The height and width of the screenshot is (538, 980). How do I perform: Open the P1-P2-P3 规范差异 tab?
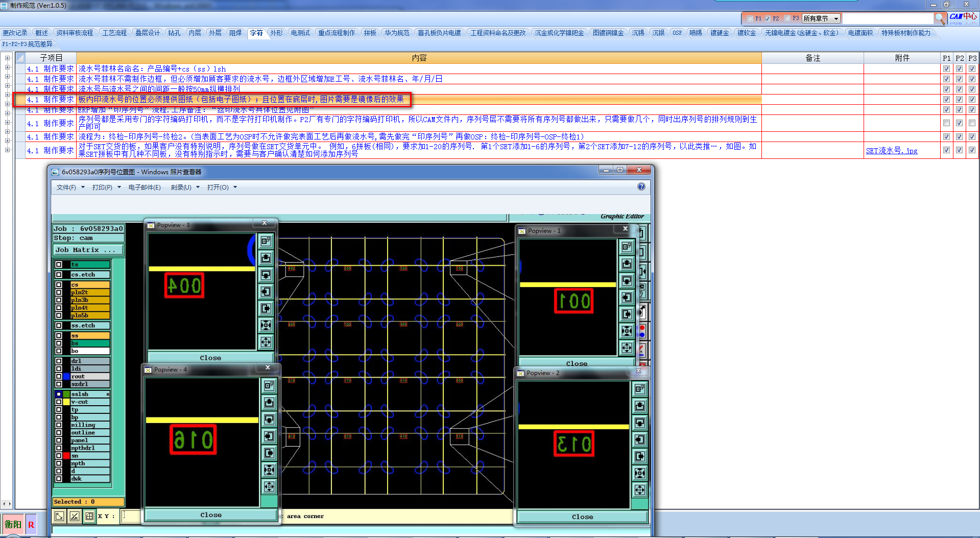[x=28, y=44]
